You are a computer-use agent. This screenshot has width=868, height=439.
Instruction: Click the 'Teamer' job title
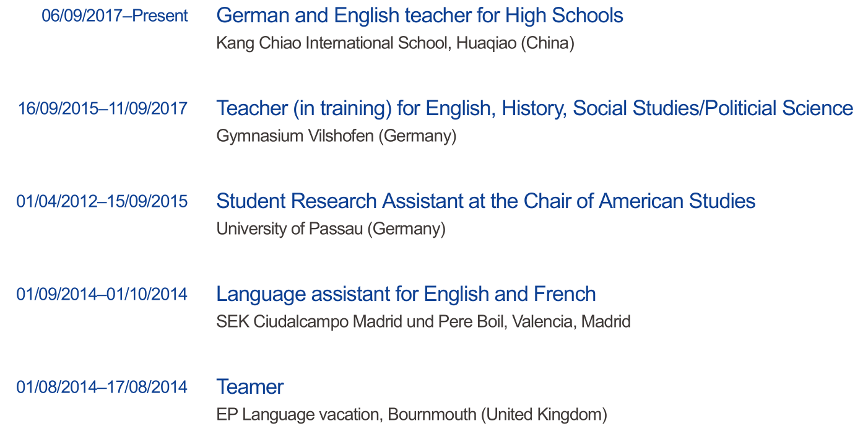[x=250, y=387]
